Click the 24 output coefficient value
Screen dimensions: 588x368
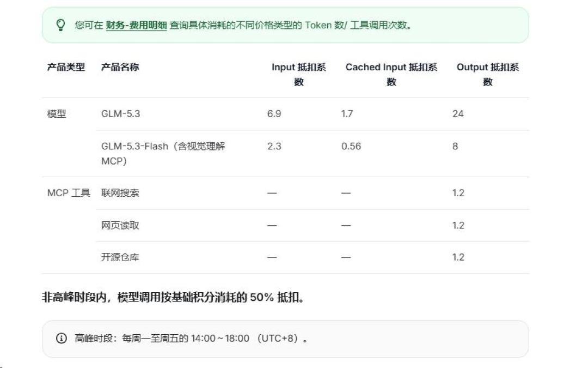pyautogui.click(x=458, y=114)
